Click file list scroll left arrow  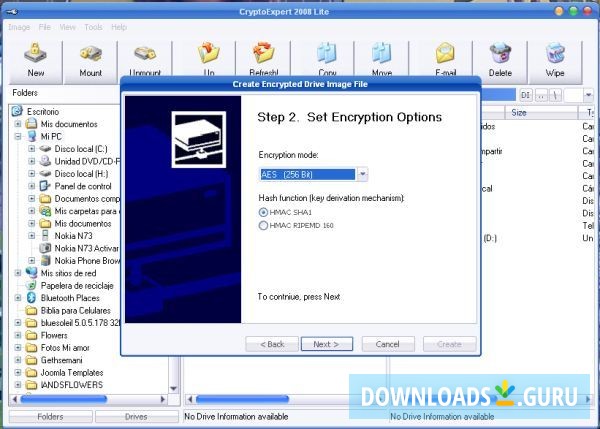190,400
